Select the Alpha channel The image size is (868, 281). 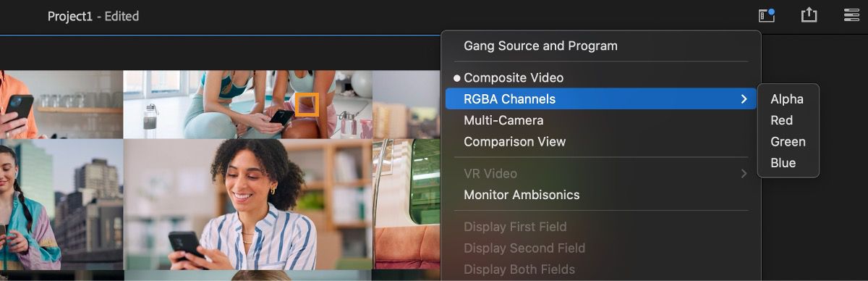(x=788, y=99)
